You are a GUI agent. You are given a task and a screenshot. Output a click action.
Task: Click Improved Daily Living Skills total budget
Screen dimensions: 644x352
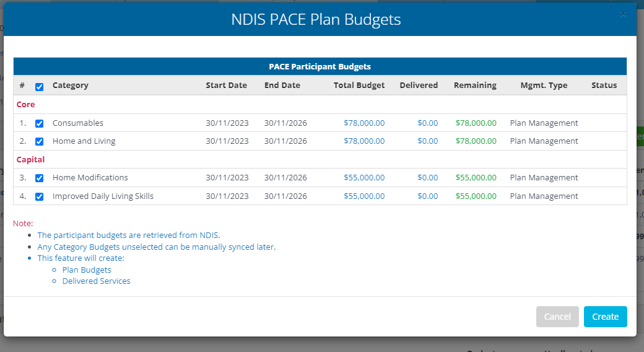pyautogui.click(x=364, y=196)
